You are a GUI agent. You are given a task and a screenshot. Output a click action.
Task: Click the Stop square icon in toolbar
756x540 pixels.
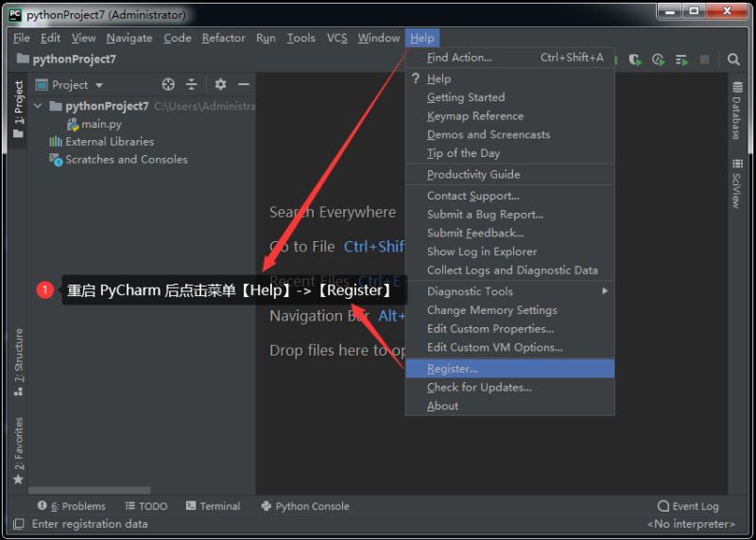point(704,60)
